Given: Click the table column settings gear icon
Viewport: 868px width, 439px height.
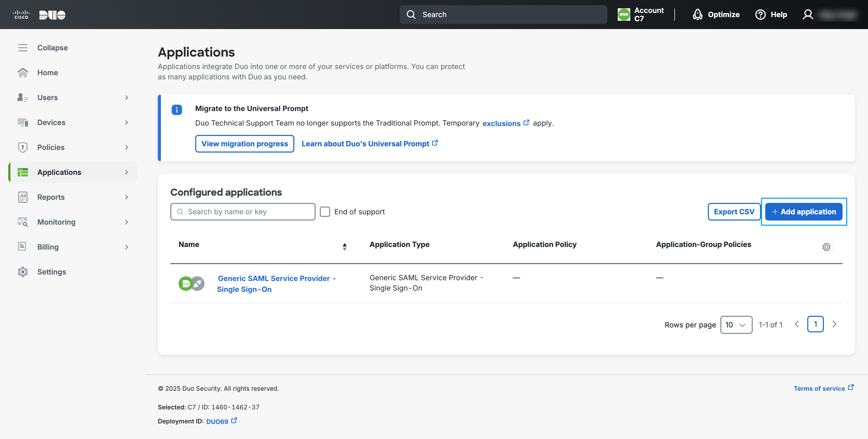Looking at the screenshot, I should coord(826,247).
